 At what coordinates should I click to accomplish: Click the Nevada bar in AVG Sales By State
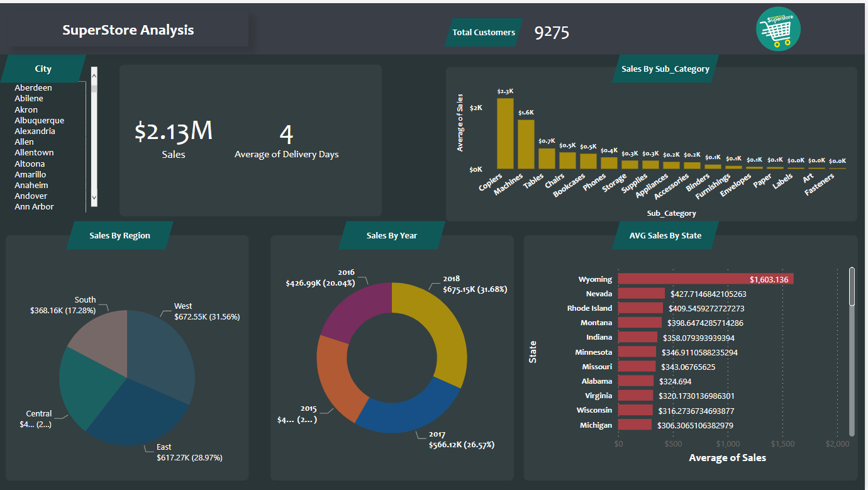(641, 294)
